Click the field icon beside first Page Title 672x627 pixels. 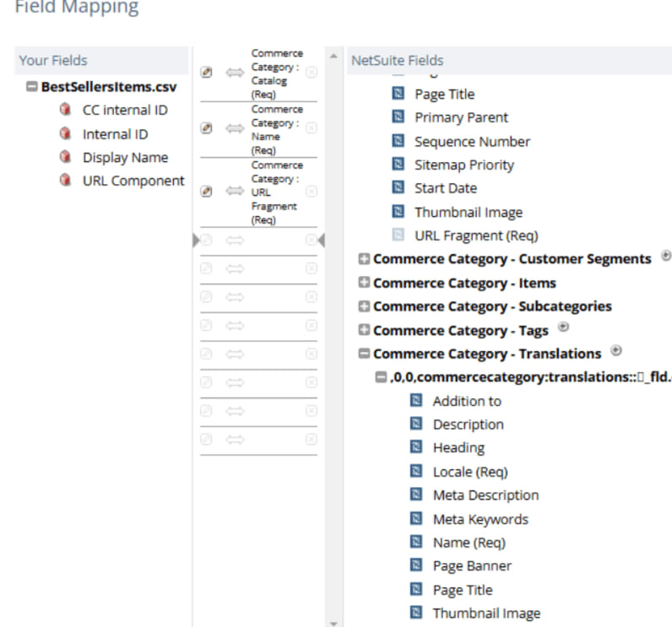[398, 94]
